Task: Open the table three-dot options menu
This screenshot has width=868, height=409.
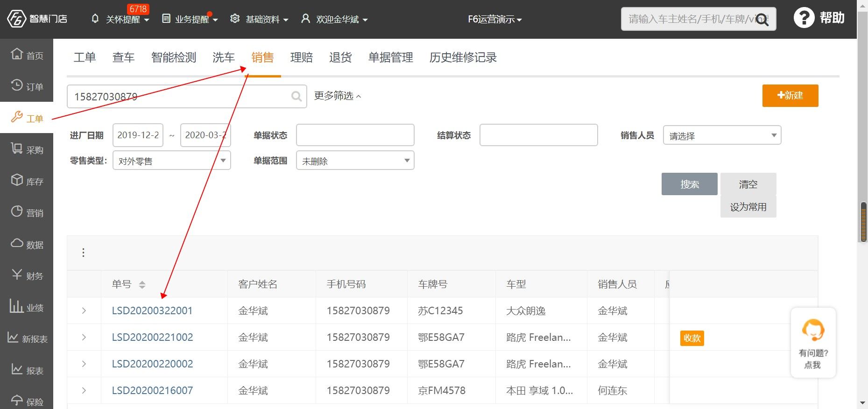Action: tap(83, 253)
